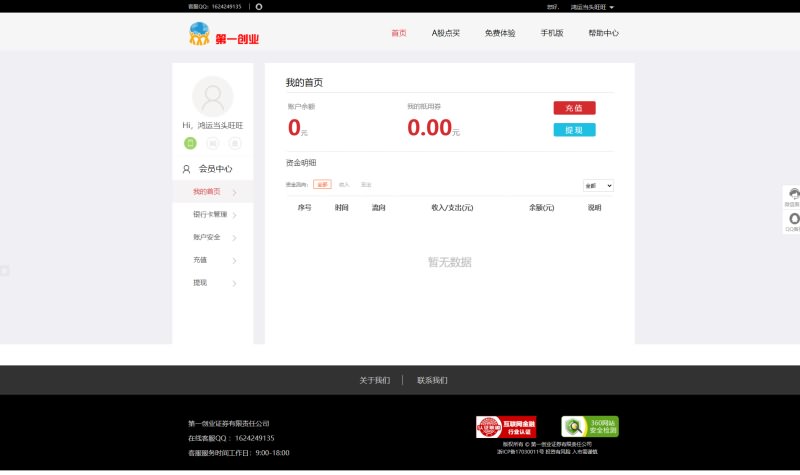Image resolution: width=800 pixels, height=475 pixels.
Task: Click the 暂无数据 empty table message
Action: tap(449, 262)
